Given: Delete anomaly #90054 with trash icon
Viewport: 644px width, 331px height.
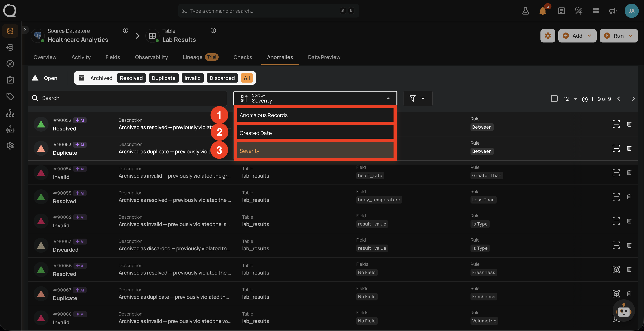Looking at the screenshot, I should 629,173.
